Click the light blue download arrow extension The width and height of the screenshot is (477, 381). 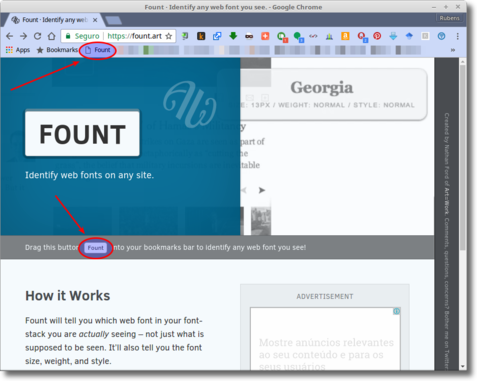pos(393,36)
